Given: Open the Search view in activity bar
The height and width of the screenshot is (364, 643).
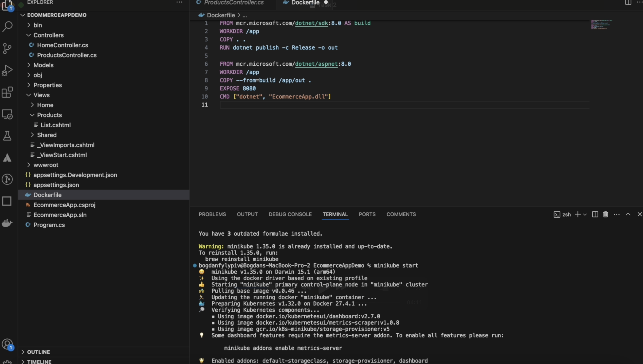Looking at the screenshot, I should click(x=7, y=26).
